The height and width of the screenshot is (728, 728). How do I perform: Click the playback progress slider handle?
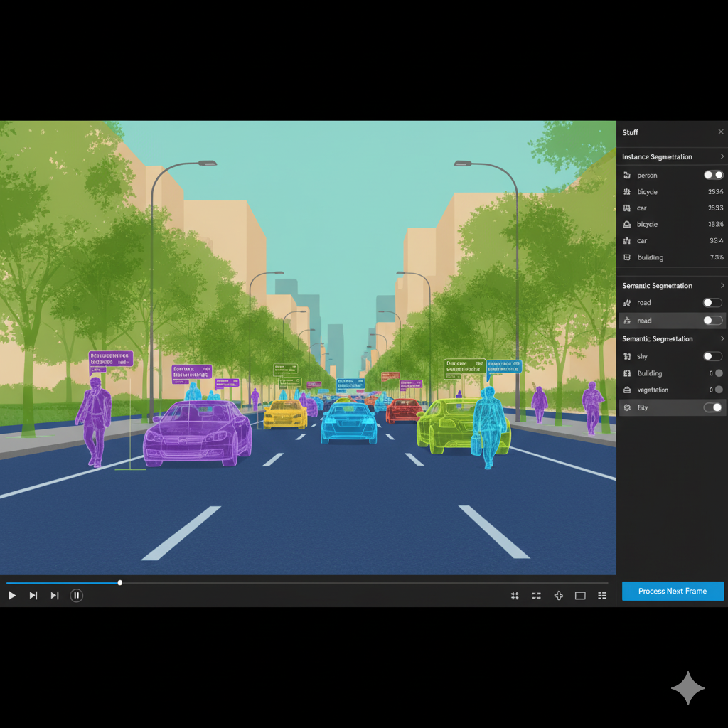point(120,583)
